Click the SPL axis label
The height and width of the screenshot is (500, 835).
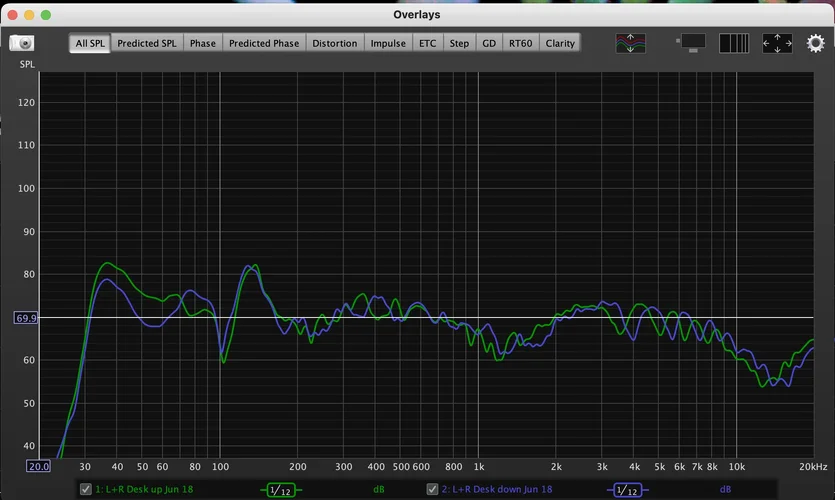pos(27,64)
